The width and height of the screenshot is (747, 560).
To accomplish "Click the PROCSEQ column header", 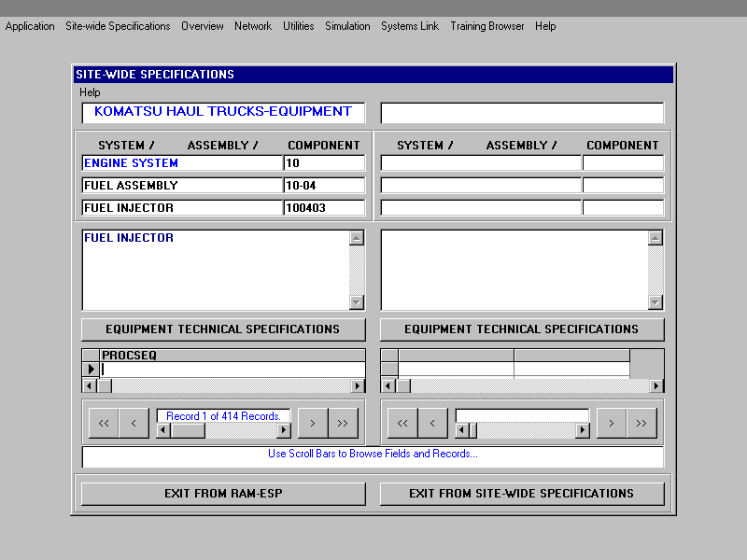I will [x=233, y=356].
